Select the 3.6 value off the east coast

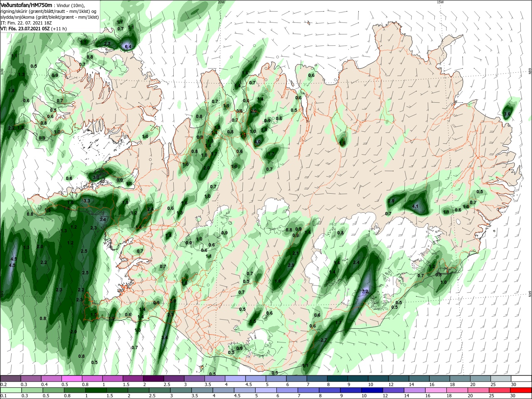[x=507, y=114]
